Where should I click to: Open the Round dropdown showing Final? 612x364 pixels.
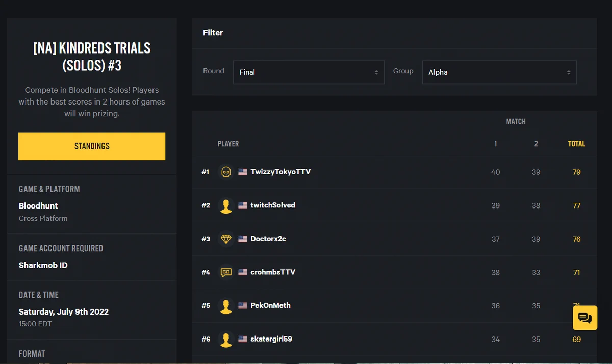click(x=309, y=72)
